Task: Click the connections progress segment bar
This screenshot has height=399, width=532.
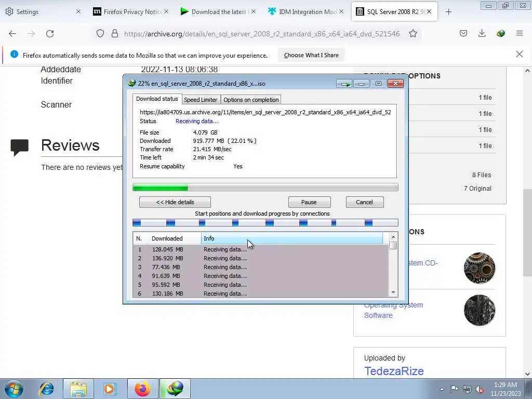Action: pos(265,222)
